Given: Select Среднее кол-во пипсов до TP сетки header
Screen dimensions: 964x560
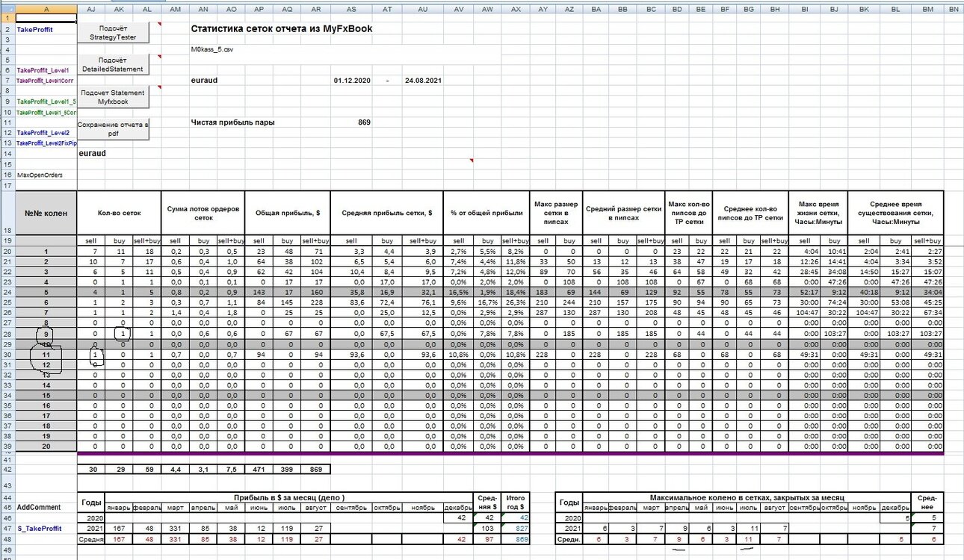Looking at the screenshot, I should [750, 213].
